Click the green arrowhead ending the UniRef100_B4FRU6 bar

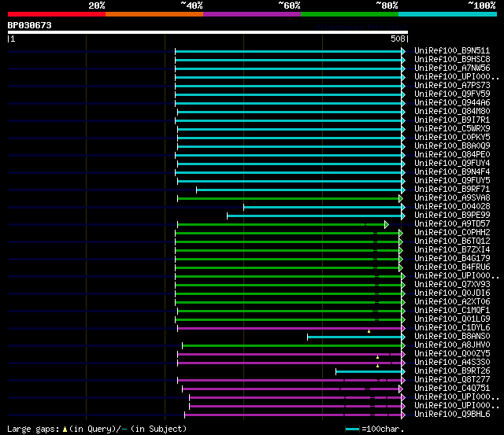click(401, 267)
